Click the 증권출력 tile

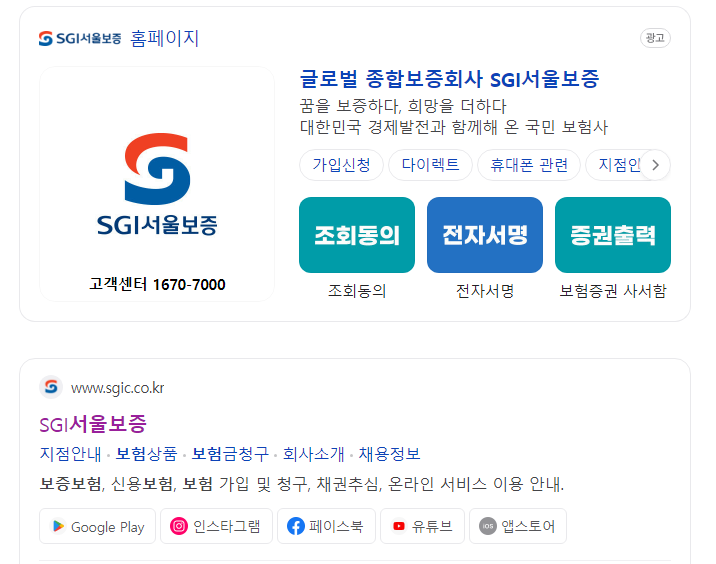[x=613, y=235]
